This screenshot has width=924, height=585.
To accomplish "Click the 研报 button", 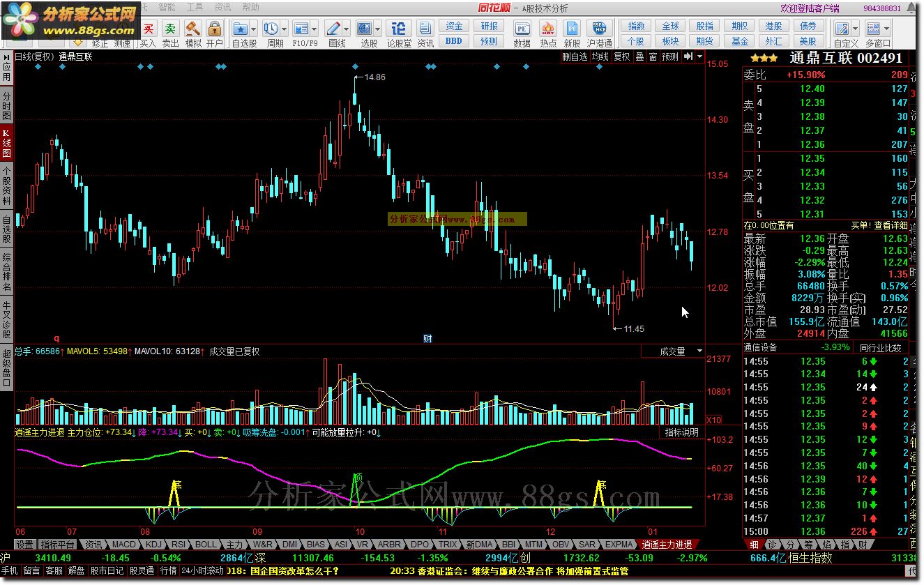I will click(x=490, y=26).
